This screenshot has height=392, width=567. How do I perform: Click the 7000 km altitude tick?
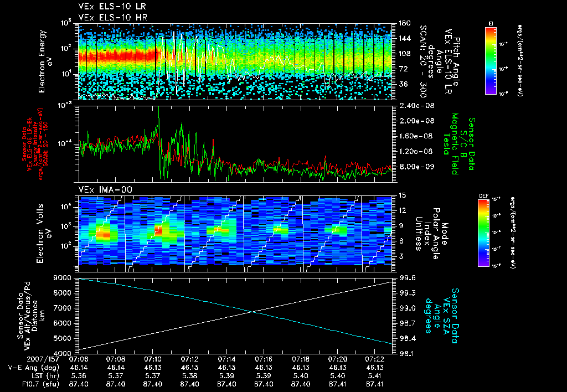coord(62,308)
